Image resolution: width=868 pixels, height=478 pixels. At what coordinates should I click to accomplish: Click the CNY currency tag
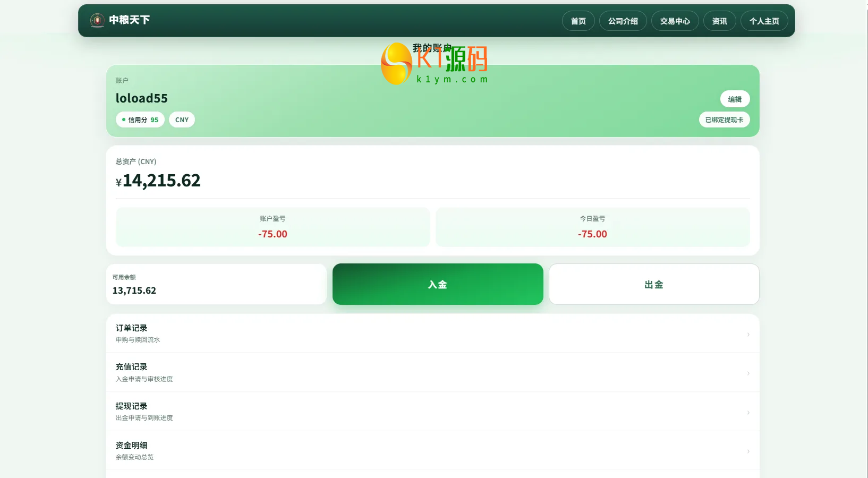[x=182, y=119]
